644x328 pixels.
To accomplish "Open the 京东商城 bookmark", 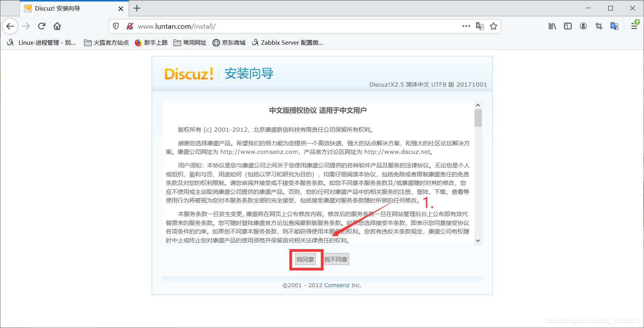I will [229, 43].
